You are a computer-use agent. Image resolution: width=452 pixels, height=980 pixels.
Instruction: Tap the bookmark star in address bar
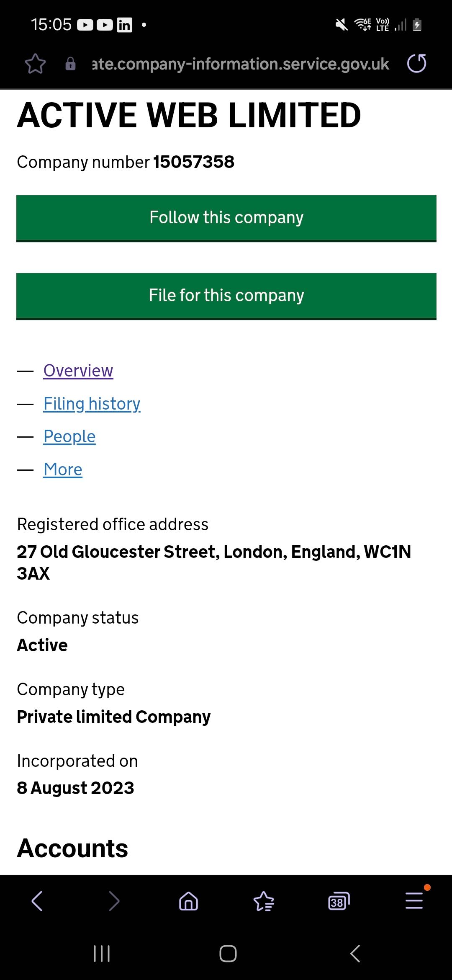click(35, 64)
